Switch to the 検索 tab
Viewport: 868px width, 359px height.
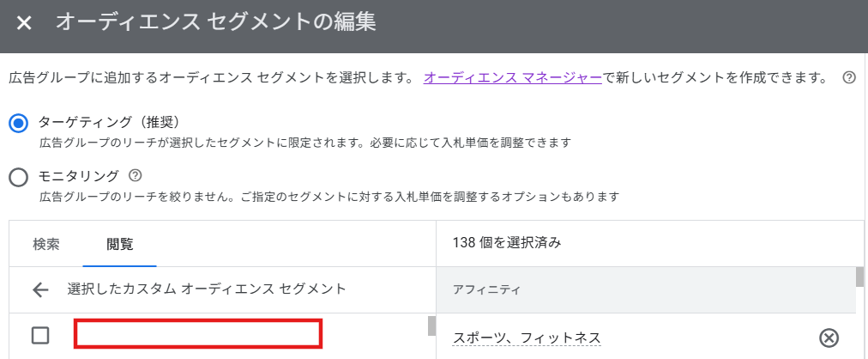tap(46, 243)
